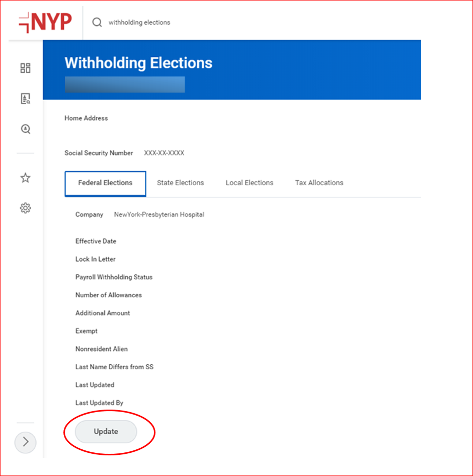
Task: Open the settings gear icon in sidebar
Action: (x=25, y=208)
